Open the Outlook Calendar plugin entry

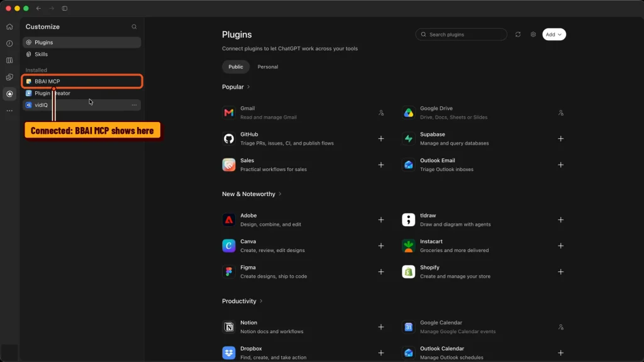(484, 353)
